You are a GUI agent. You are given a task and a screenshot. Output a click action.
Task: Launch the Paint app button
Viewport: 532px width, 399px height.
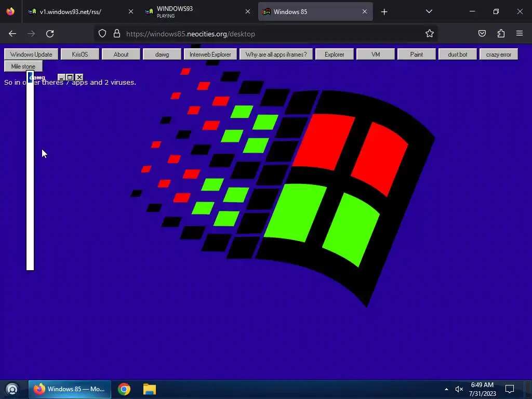(417, 54)
